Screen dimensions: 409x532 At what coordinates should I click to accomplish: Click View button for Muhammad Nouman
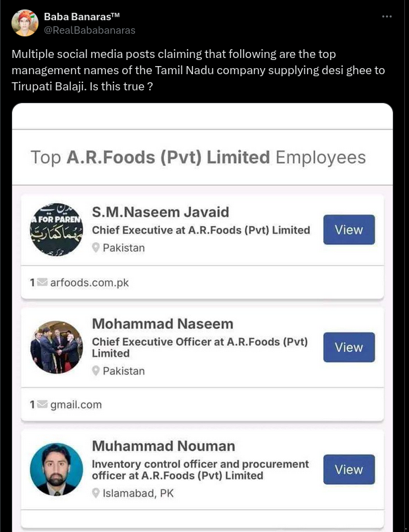click(x=349, y=469)
